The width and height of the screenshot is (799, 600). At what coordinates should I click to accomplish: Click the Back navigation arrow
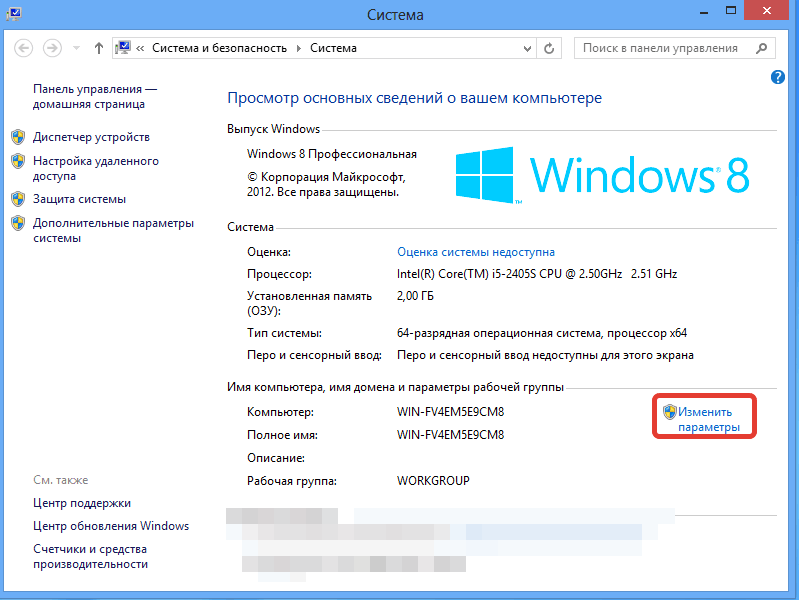pyautogui.click(x=23, y=48)
